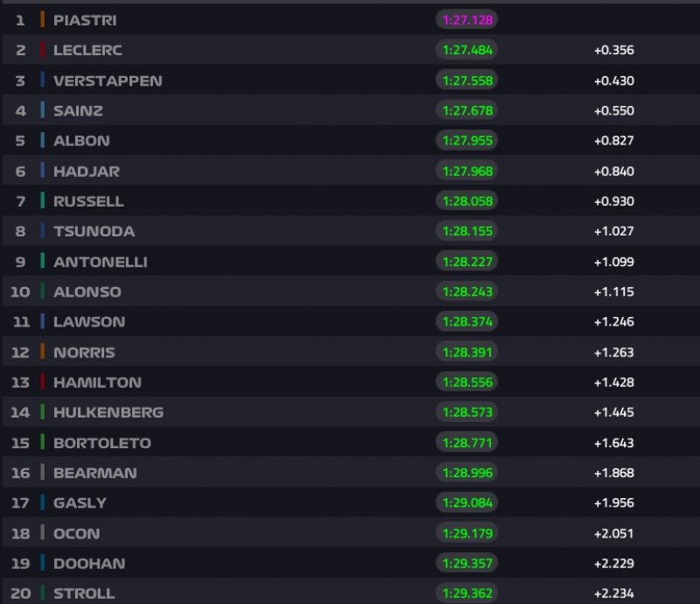Click Norris's orange team color bar

pos(42,352)
